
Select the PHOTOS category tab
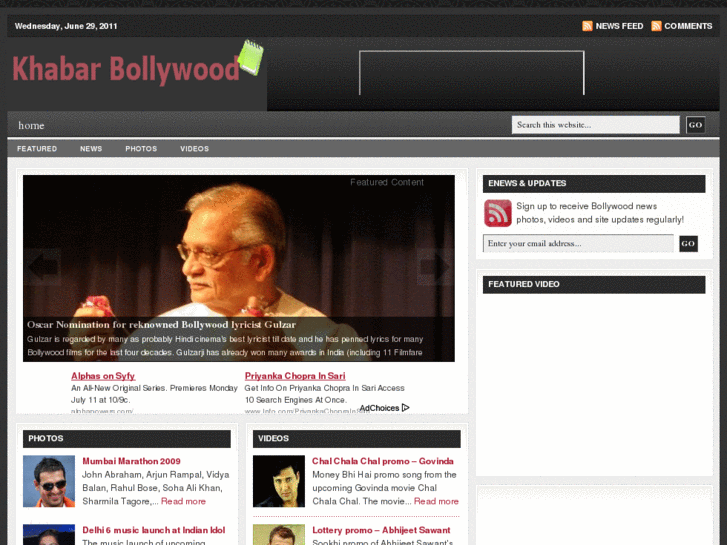tap(141, 149)
